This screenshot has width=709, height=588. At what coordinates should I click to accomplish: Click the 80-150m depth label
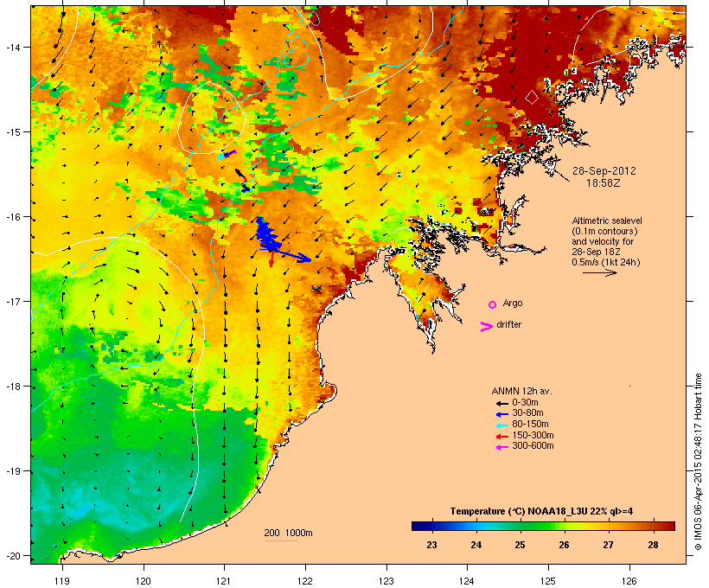tap(530, 425)
